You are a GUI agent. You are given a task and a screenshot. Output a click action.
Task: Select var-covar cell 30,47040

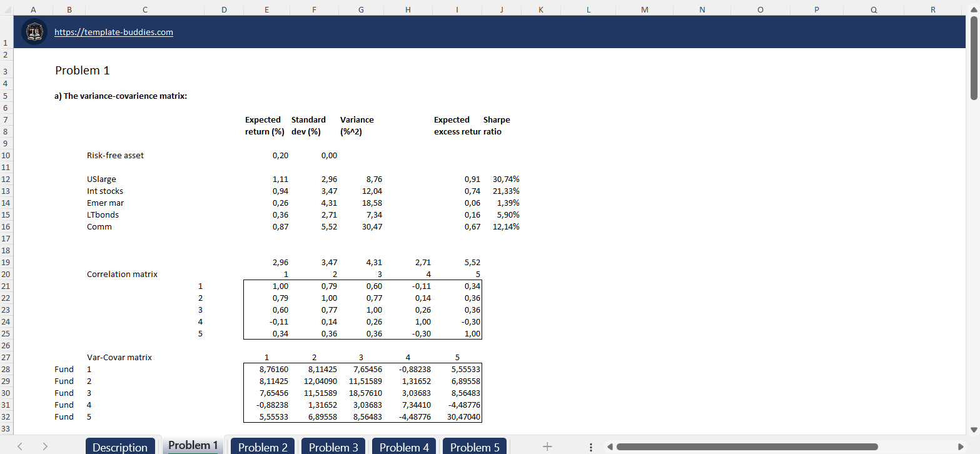coord(465,417)
